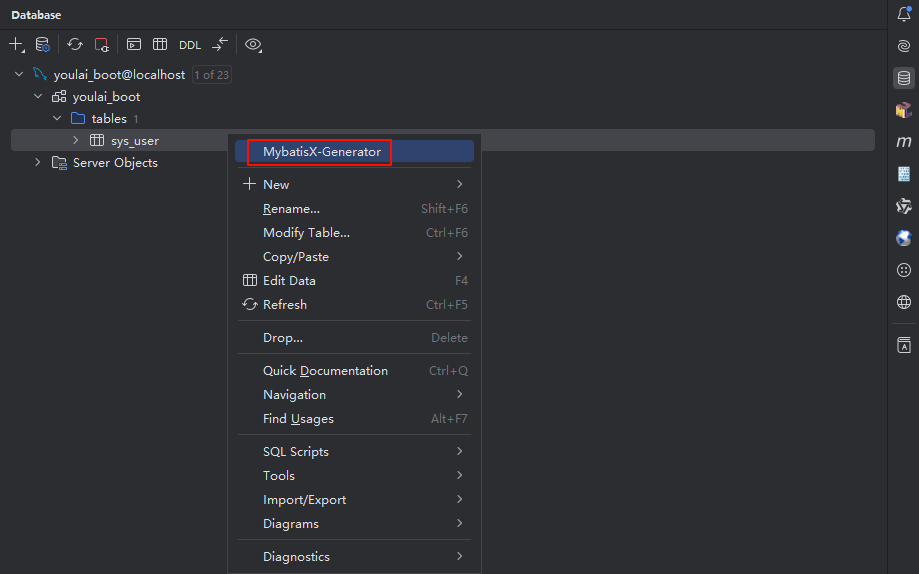Open the SQL Scripts submenu
Image resolution: width=919 pixels, height=574 pixels.
click(x=296, y=452)
